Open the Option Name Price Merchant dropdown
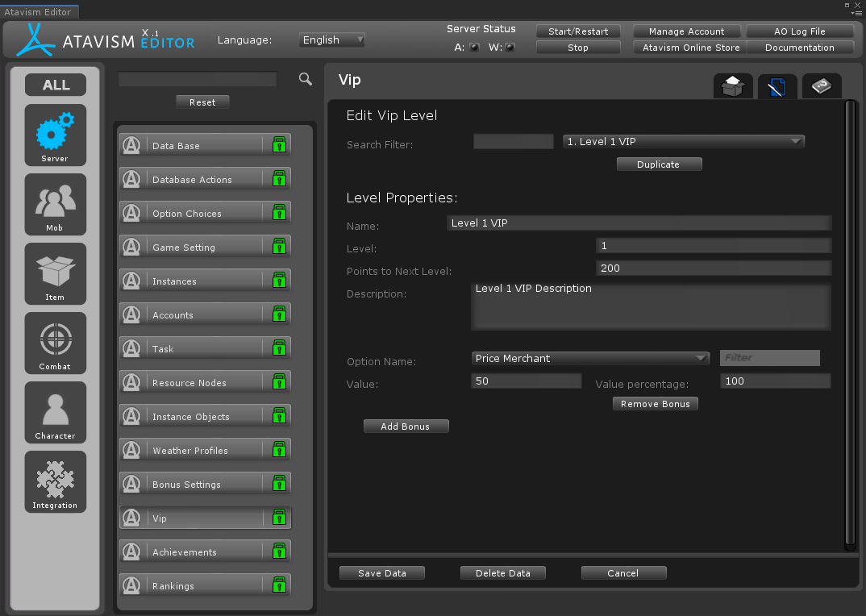Viewport: 866px width, 616px height. point(589,359)
